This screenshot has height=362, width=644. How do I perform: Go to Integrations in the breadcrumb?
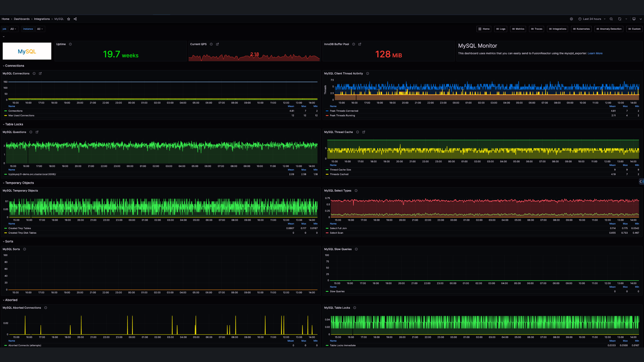[x=42, y=19]
